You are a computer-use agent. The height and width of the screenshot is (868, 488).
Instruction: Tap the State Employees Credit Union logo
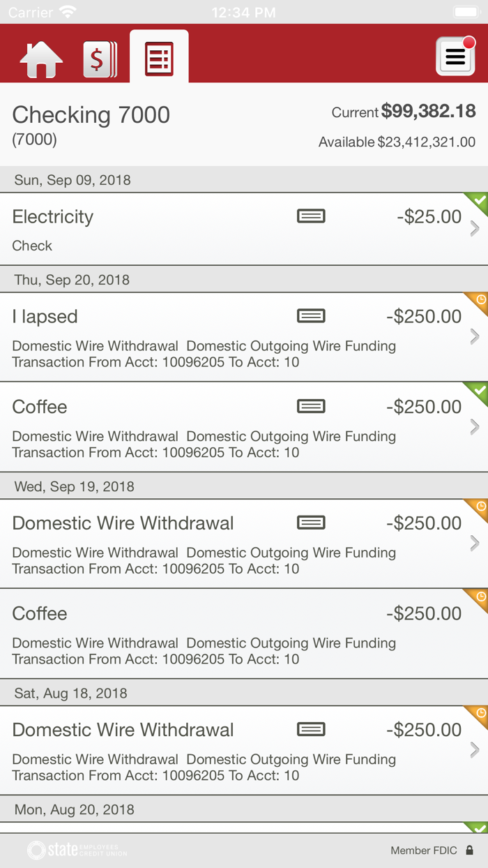click(77, 850)
